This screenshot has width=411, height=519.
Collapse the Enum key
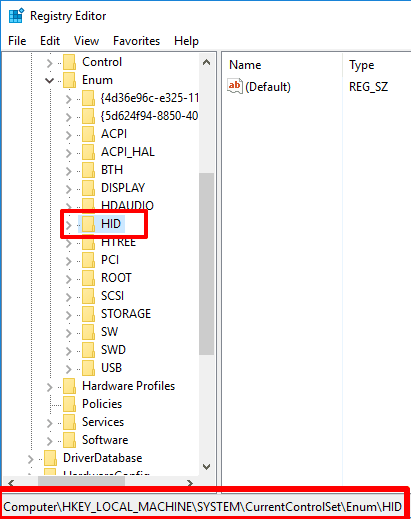click(50, 80)
